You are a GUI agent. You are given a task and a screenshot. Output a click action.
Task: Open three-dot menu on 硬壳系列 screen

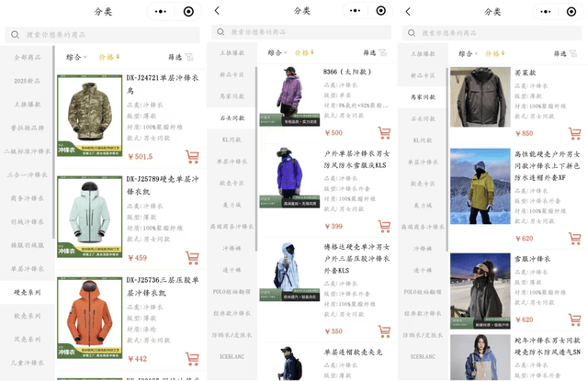pos(161,12)
